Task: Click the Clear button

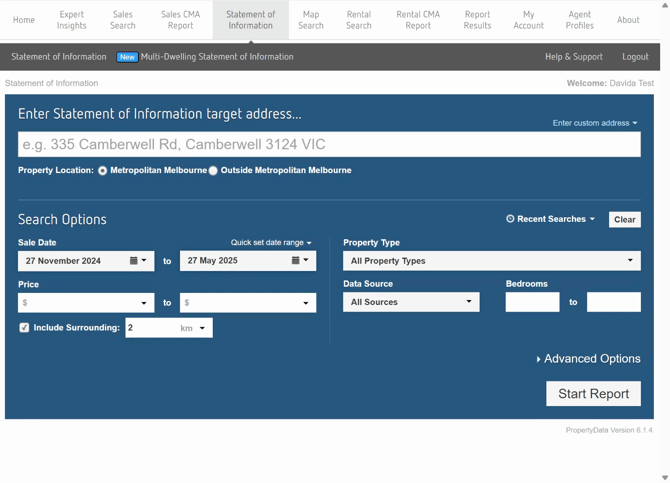Action: (624, 219)
